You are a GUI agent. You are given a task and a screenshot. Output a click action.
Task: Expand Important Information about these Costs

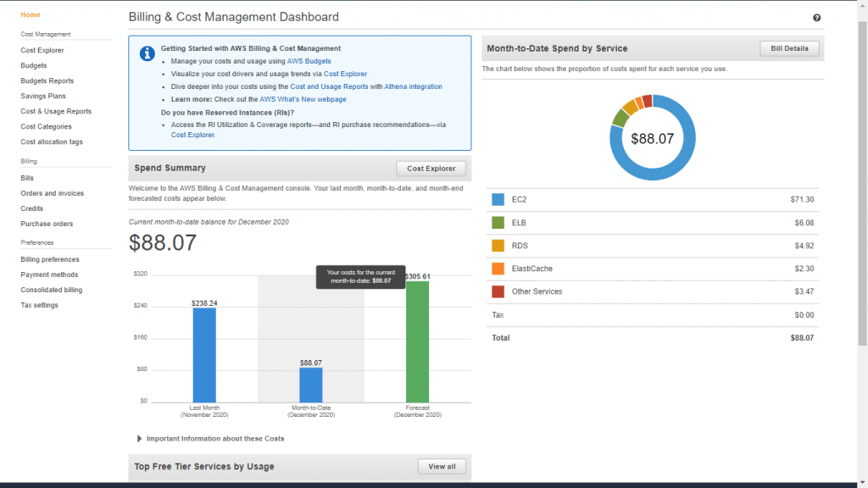pyautogui.click(x=140, y=439)
